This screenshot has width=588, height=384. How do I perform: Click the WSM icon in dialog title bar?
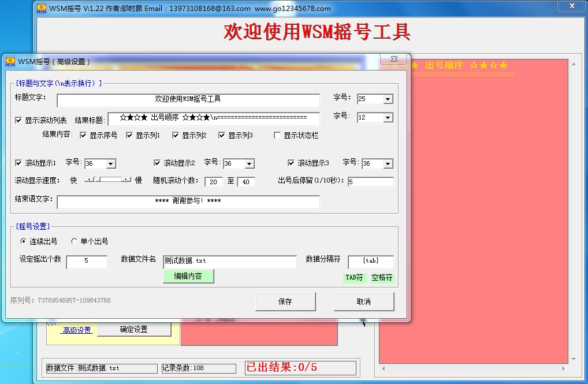tap(10, 61)
